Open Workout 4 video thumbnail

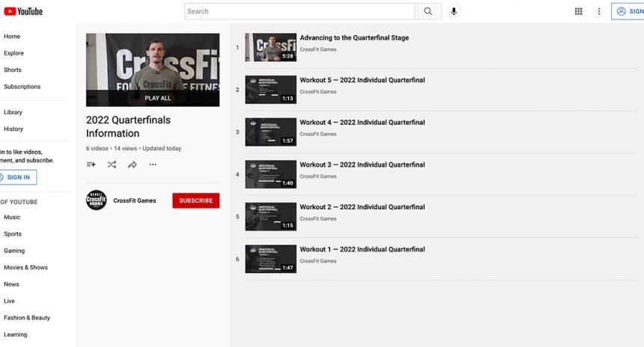[270, 132]
